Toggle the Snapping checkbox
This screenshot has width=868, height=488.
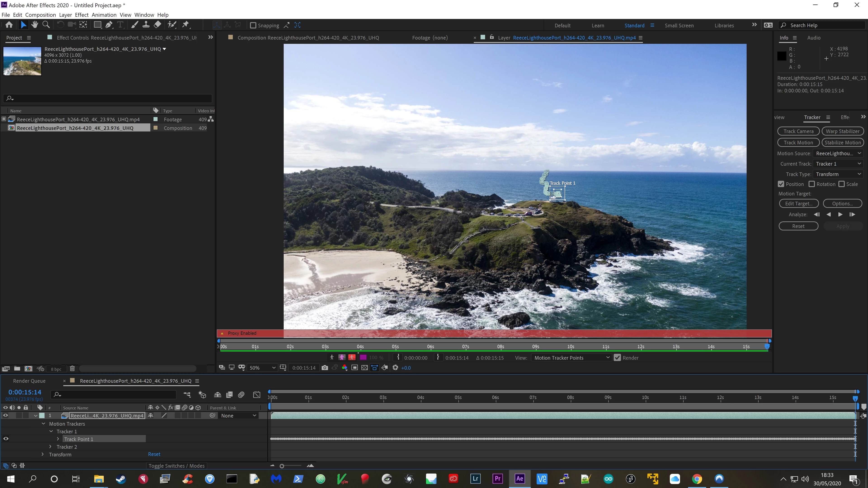(253, 25)
